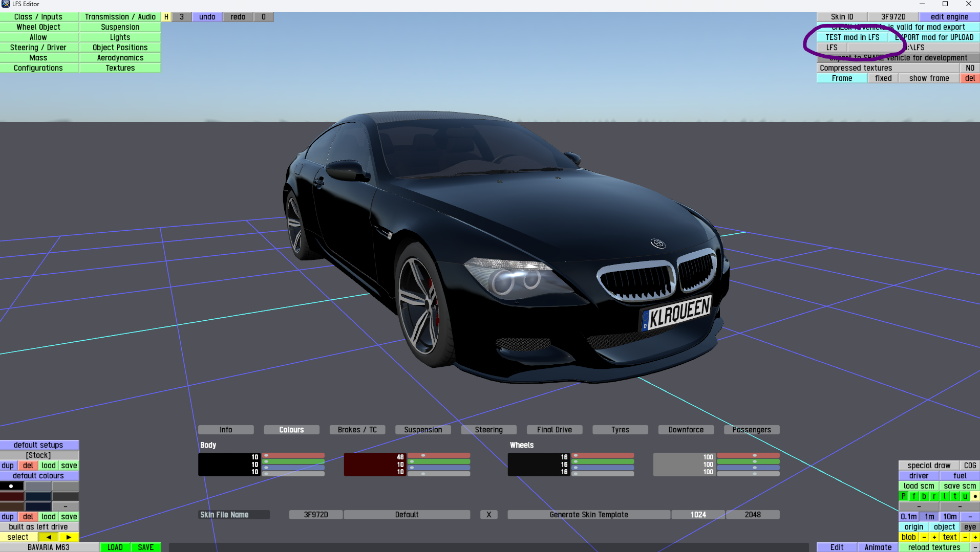The width and height of the screenshot is (980, 552).
Task: Switch to top view with t
Action: point(955,496)
